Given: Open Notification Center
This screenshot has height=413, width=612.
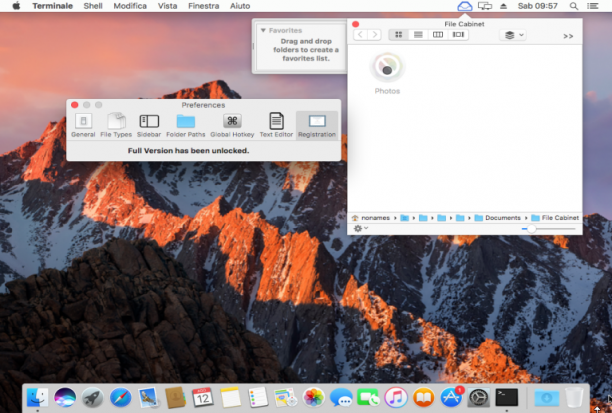Looking at the screenshot, I should 593,6.
